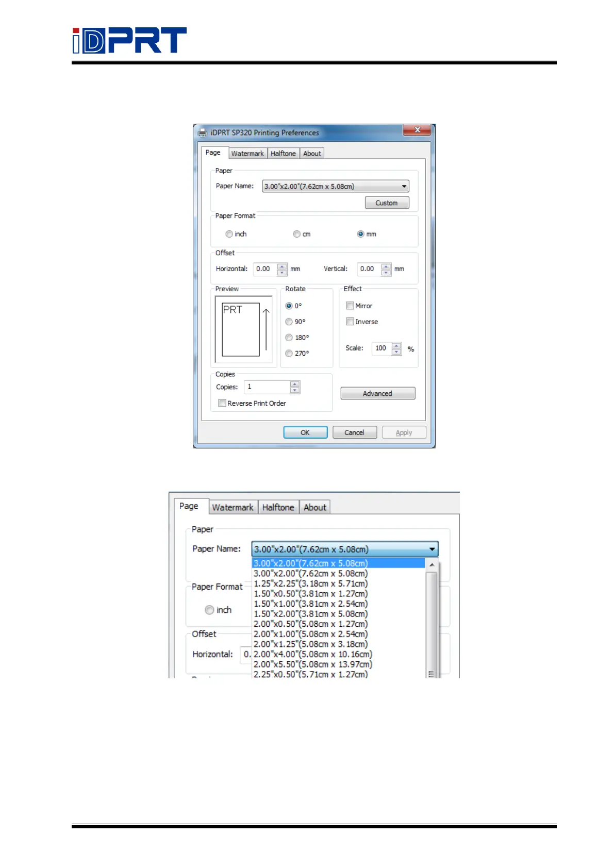Pick 1.50"x0.50"(3.81cm x 1.27cm) paper size
The height and width of the screenshot is (868, 614).
click(338, 593)
